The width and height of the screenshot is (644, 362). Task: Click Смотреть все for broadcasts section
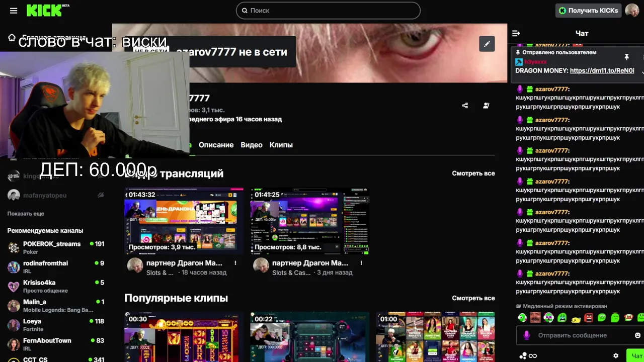pos(473,173)
